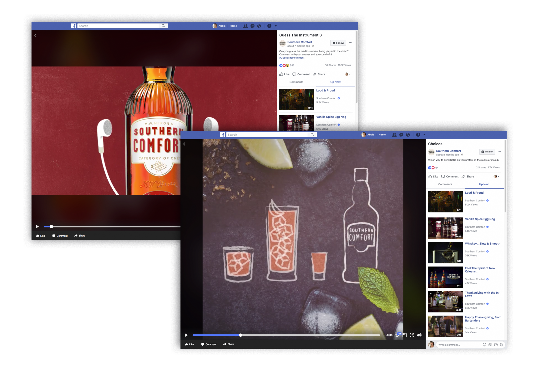This screenshot has height=392, width=539.
Task: Click the #GuessTheInstrument hashtag
Action: coord(292,58)
